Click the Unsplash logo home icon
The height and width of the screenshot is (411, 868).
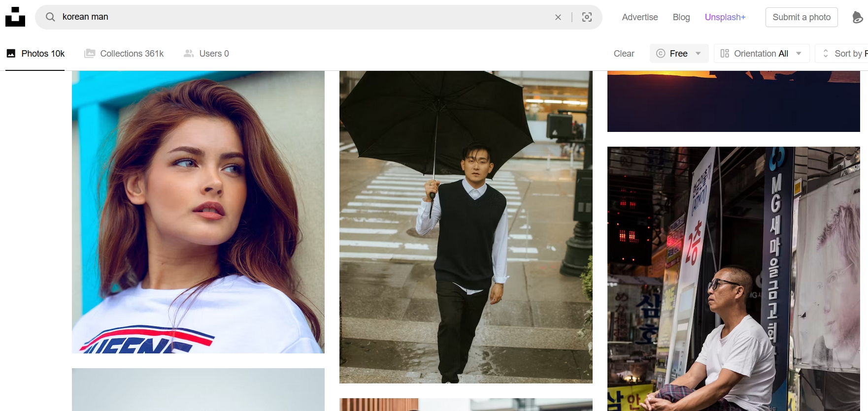(x=15, y=17)
